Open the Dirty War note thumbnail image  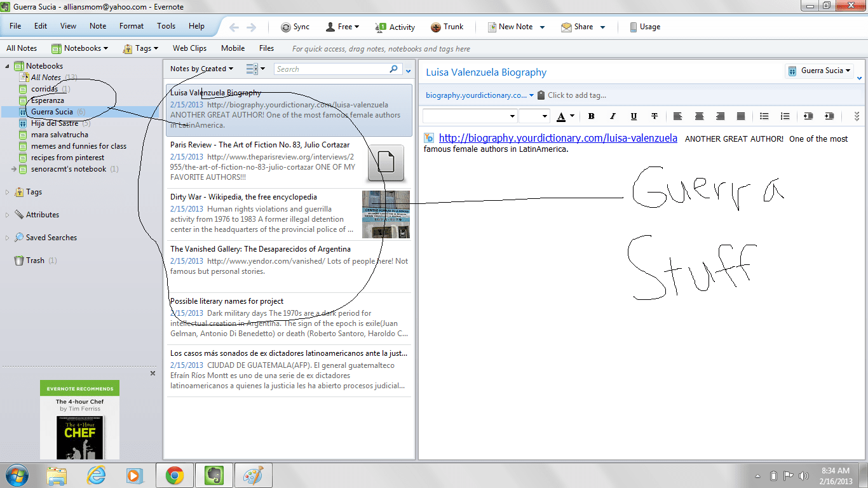[x=386, y=214]
